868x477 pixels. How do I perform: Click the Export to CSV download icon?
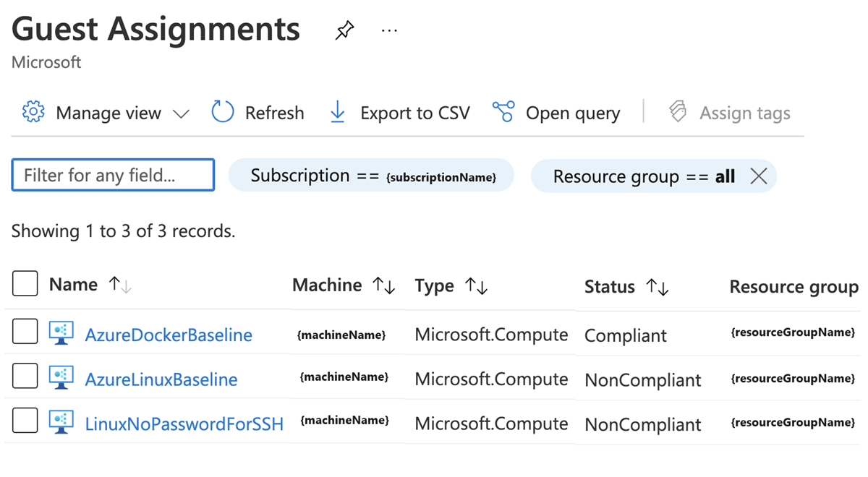(337, 112)
